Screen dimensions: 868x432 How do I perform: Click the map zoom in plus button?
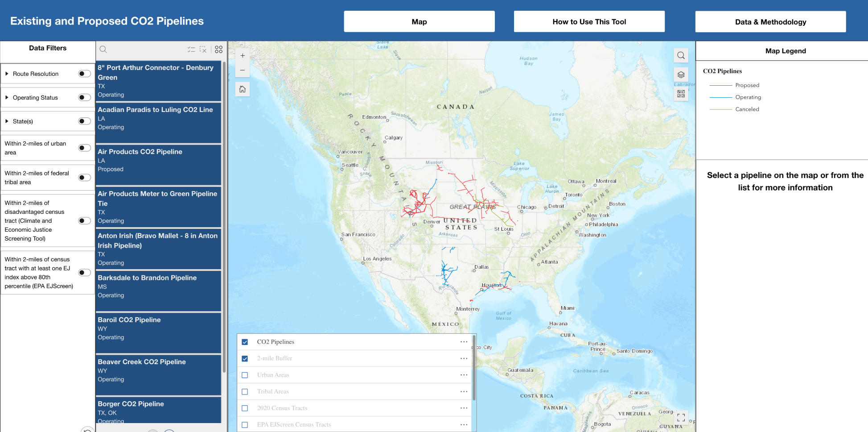(x=243, y=56)
